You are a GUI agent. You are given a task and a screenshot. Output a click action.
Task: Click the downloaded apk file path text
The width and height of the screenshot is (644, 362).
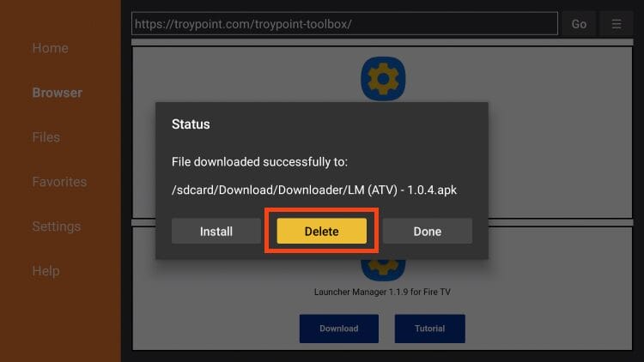coord(314,190)
